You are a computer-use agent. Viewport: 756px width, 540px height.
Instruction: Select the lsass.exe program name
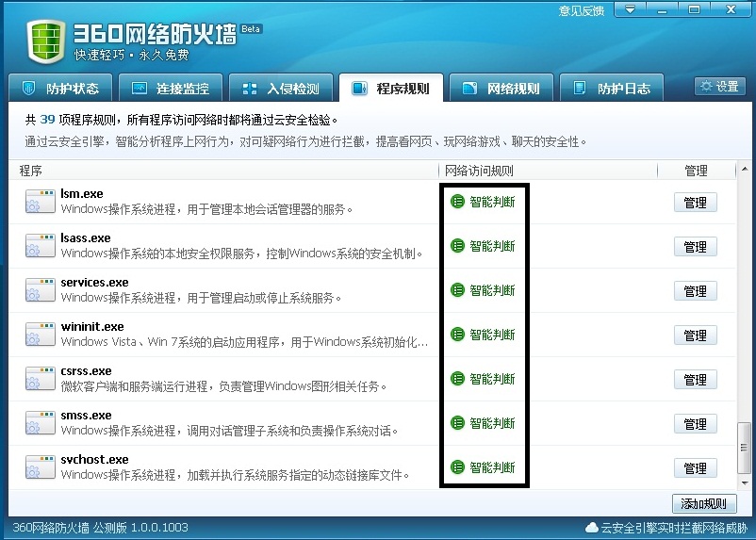pyautogui.click(x=86, y=238)
